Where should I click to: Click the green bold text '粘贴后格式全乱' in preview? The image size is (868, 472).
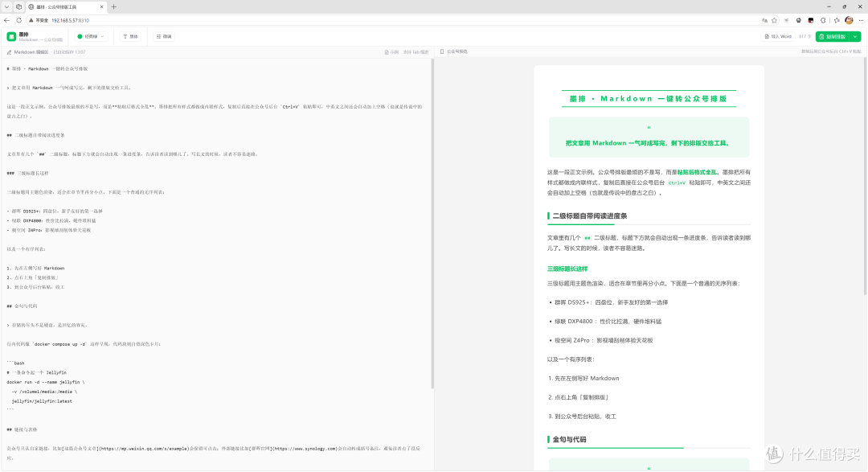697,172
